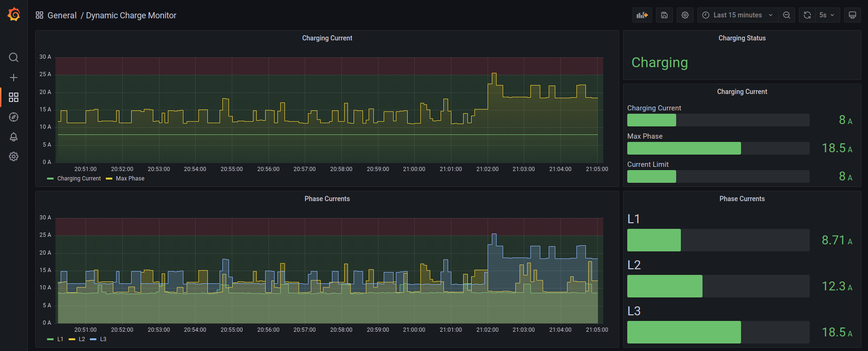The image size is (868, 351).
Task: Click the Max Phase gauge label
Action: (645, 136)
